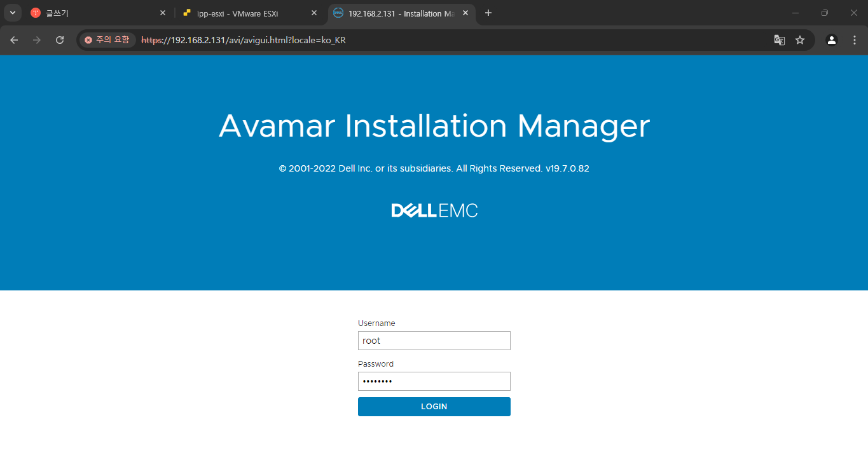Restore down the browser window
The image size is (868, 455).
click(x=825, y=13)
